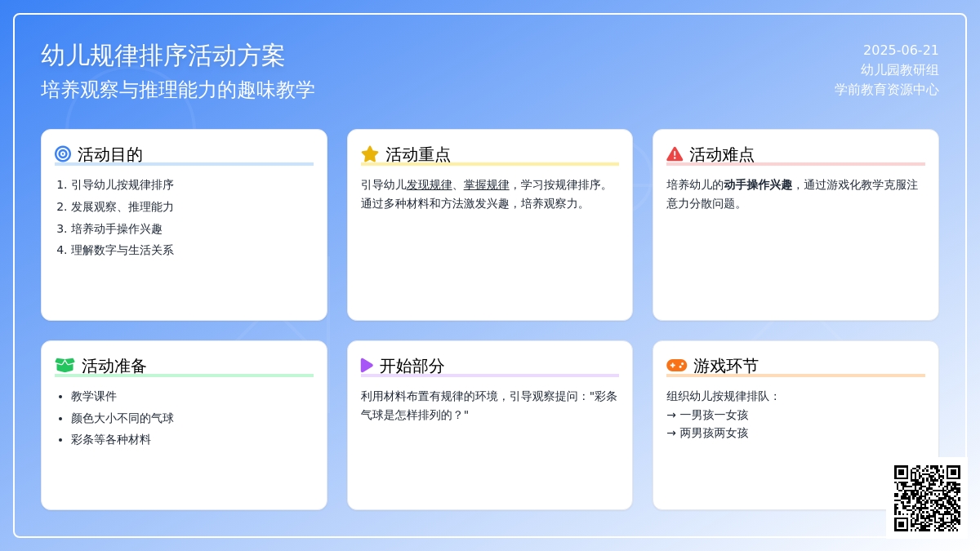This screenshot has width=980, height=551.
Task: Click bullet item 颜色大小不同的气球
Action: tap(122, 418)
